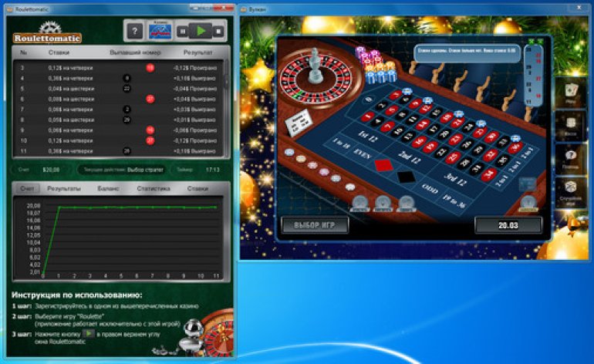
Task: Click the green play icon in step 3 instructions
Action: [88, 334]
